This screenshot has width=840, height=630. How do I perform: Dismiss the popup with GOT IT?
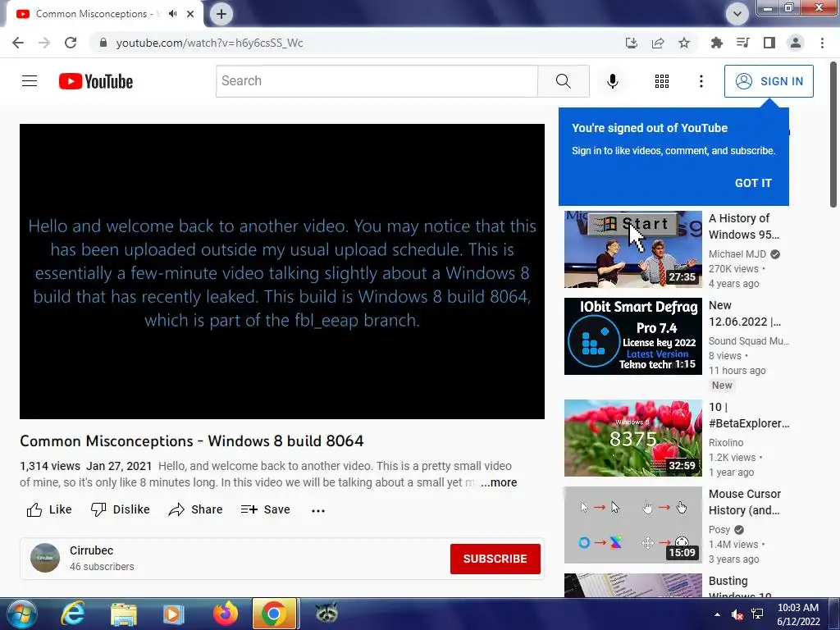[753, 183]
